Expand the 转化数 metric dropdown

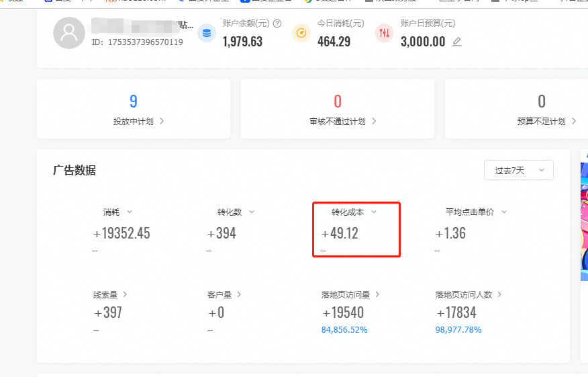(252, 212)
